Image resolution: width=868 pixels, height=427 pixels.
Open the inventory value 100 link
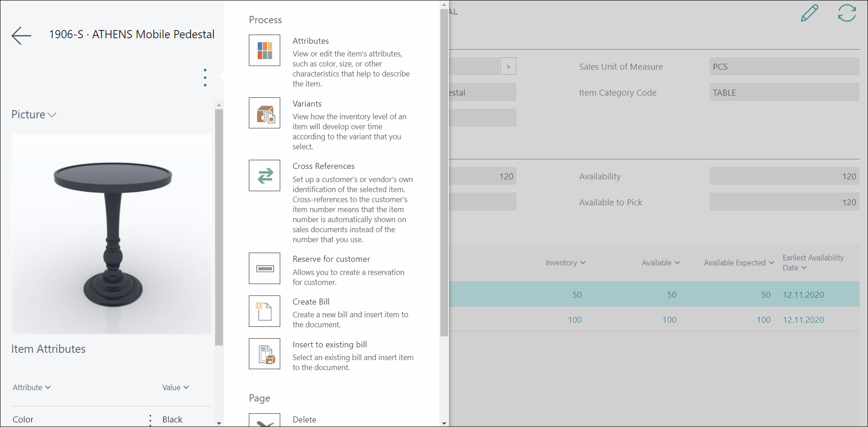coord(575,320)
